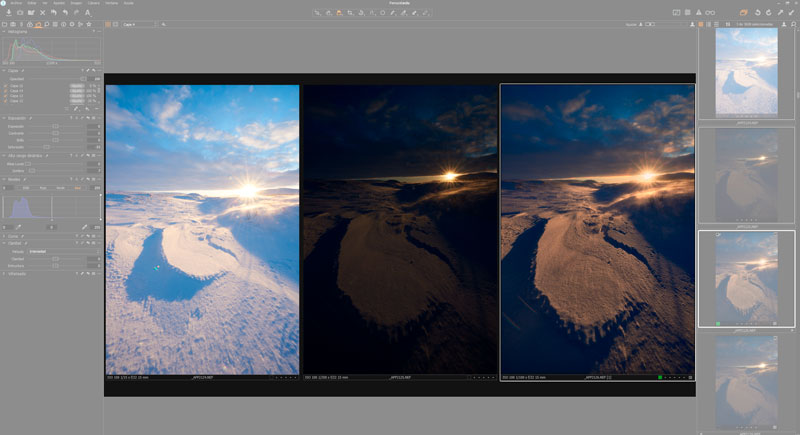This screenshot has width=800, height=435.
Task: Open the layer selector dropdown above viewer
Action: (139, 23)
